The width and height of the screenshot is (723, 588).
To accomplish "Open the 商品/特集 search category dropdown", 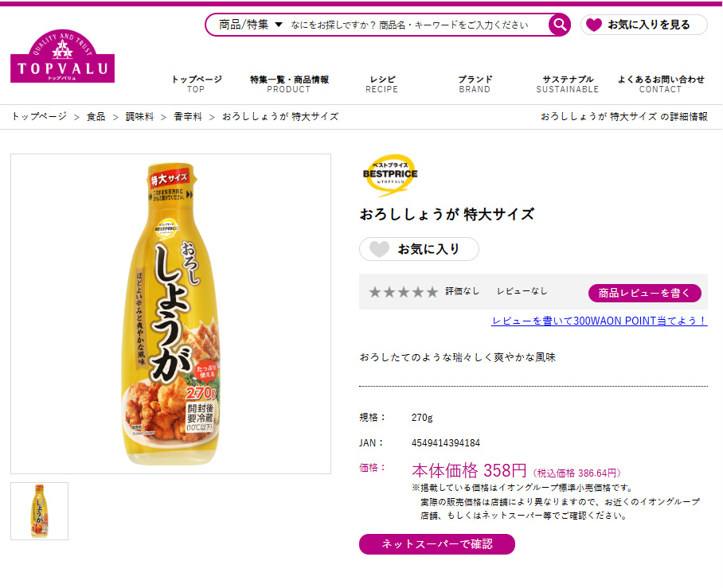I will [x=251, y=25].
